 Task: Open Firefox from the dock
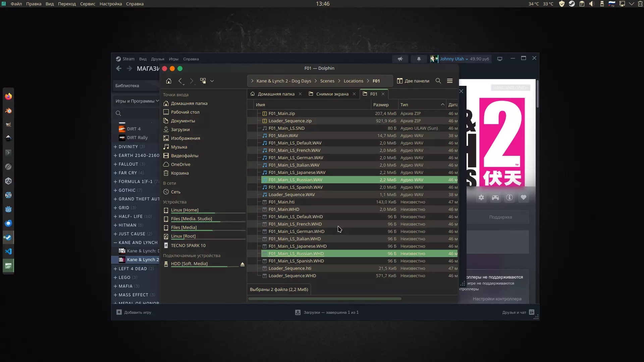(8, 97)
